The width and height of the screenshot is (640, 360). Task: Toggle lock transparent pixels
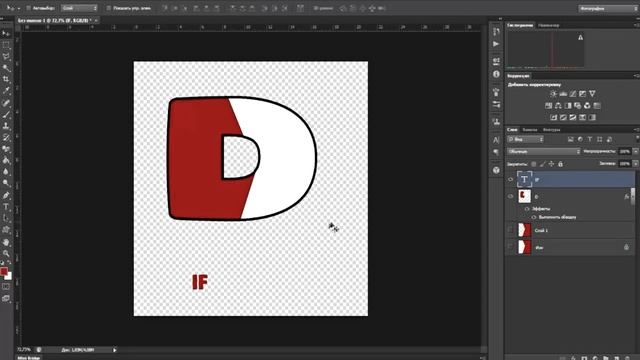point(533,164)
